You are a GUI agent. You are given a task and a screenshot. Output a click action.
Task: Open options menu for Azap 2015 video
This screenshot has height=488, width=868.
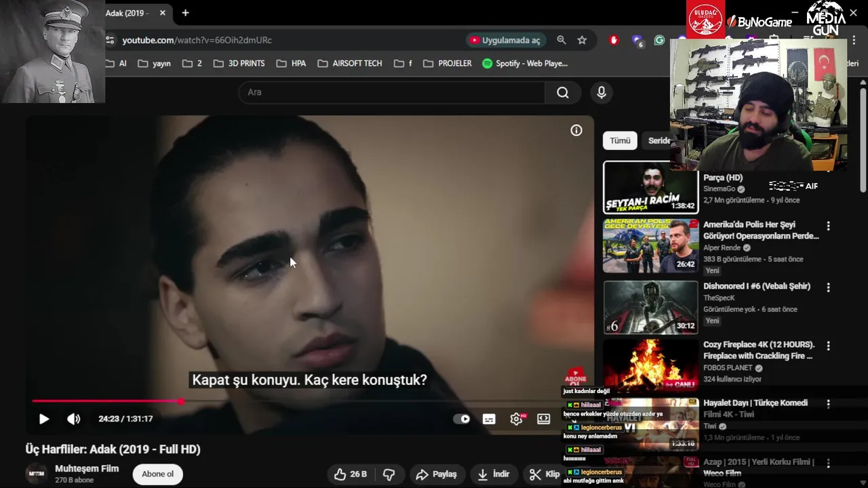pos(828,463)
